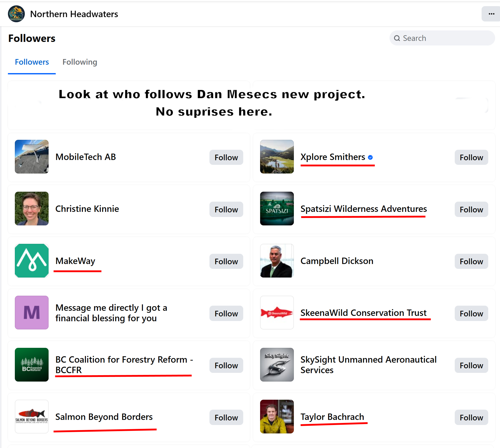The width and height of the screenshot is (500, 448).
Task: Open Taylor Bachrach name link
Action: click(x=332, y=417)
